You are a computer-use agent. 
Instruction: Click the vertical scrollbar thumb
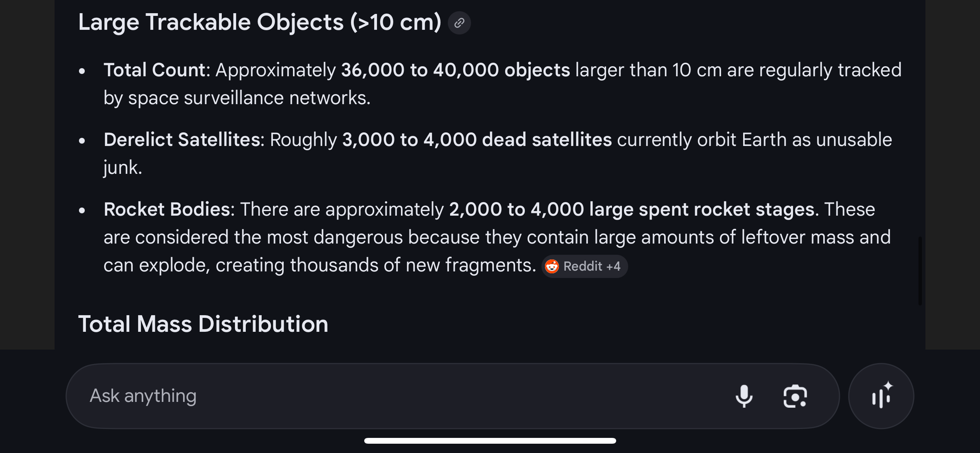[x=920, y=271]
